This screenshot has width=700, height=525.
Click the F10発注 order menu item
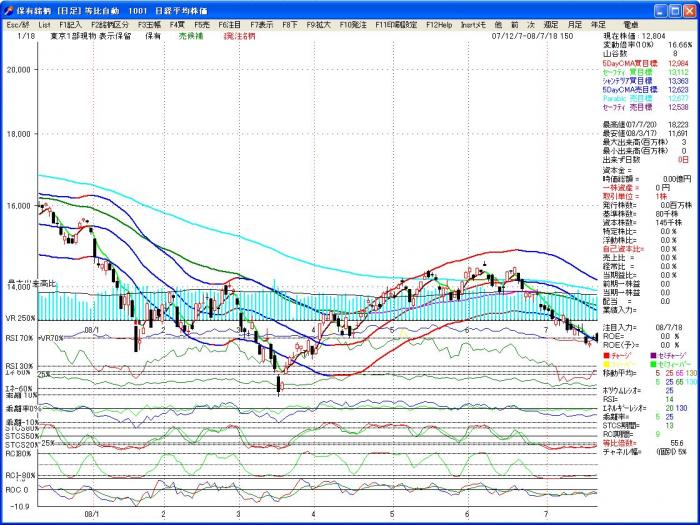click(x=353, y=25)
